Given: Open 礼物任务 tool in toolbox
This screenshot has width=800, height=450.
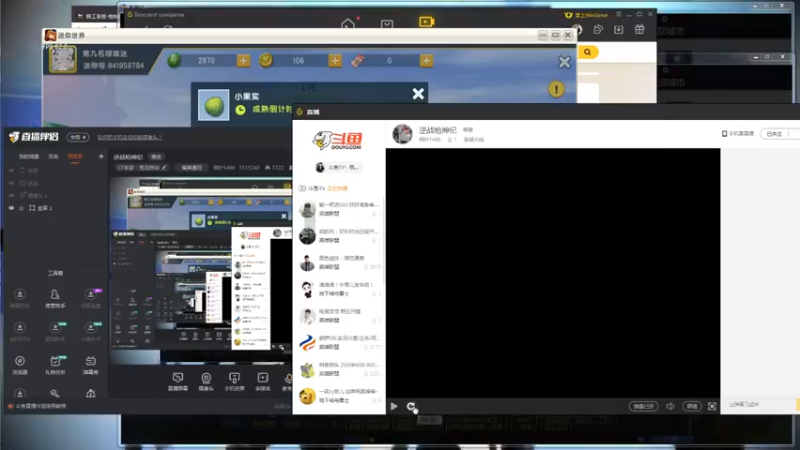Looking at the screenshot, I should [55, 365].
